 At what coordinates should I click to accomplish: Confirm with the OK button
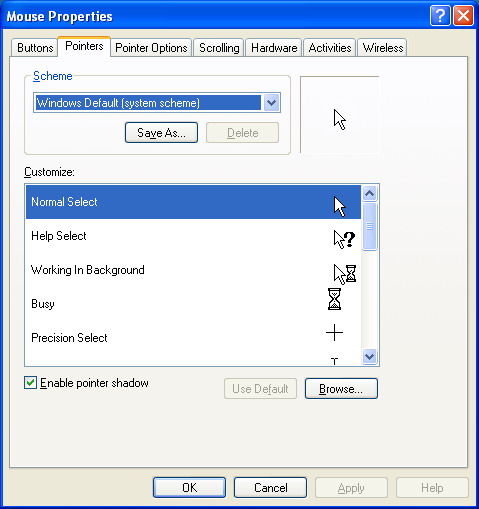click(x=189, y=488)
